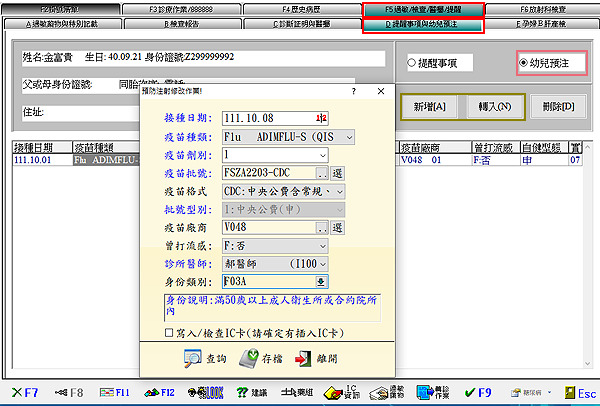Viewport: 600px width, 406px height.
Task: Click the F9 checkmark toolbar icon
Action: click(x=484, y=390)
